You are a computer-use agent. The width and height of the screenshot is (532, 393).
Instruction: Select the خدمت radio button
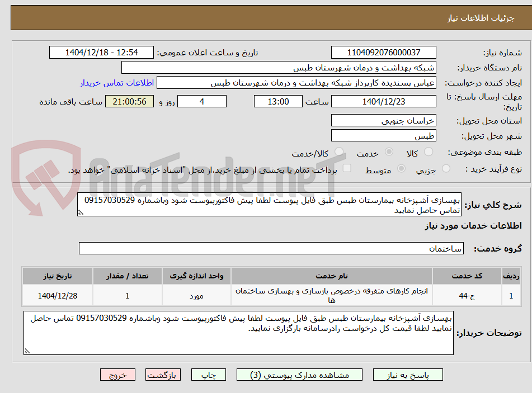(x=389, y=151)
